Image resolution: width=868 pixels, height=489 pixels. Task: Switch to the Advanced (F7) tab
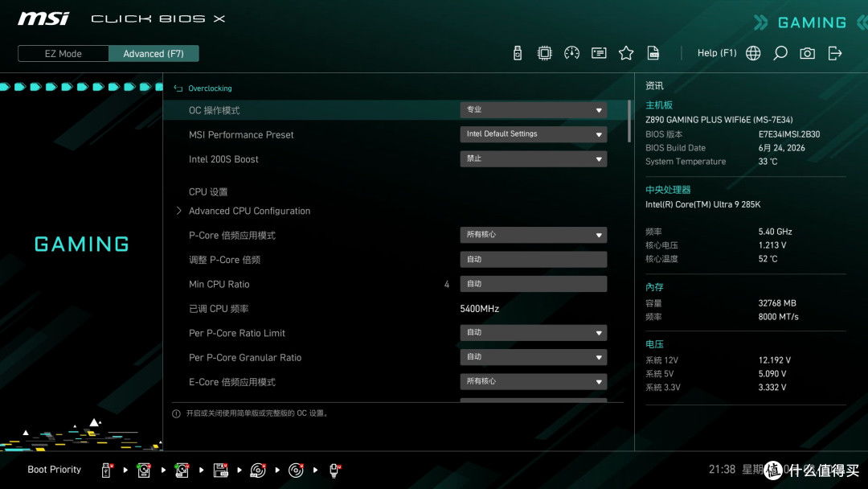click(x=154, y=54)
